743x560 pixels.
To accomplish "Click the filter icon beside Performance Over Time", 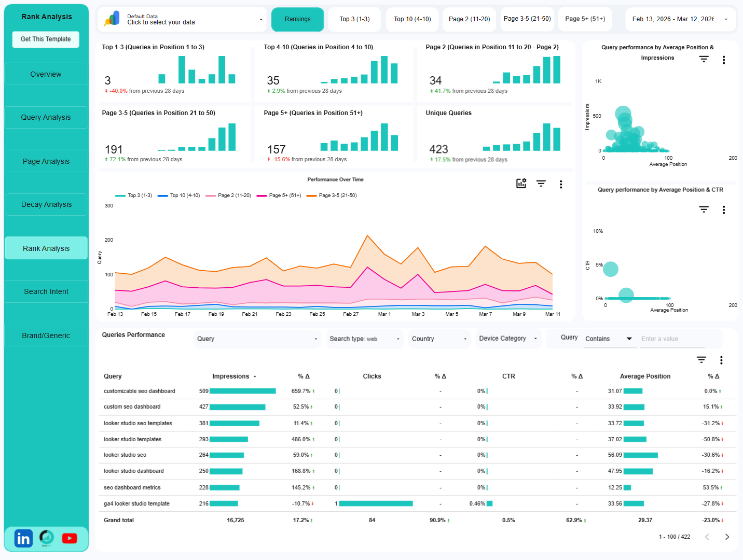I will 541,184.
